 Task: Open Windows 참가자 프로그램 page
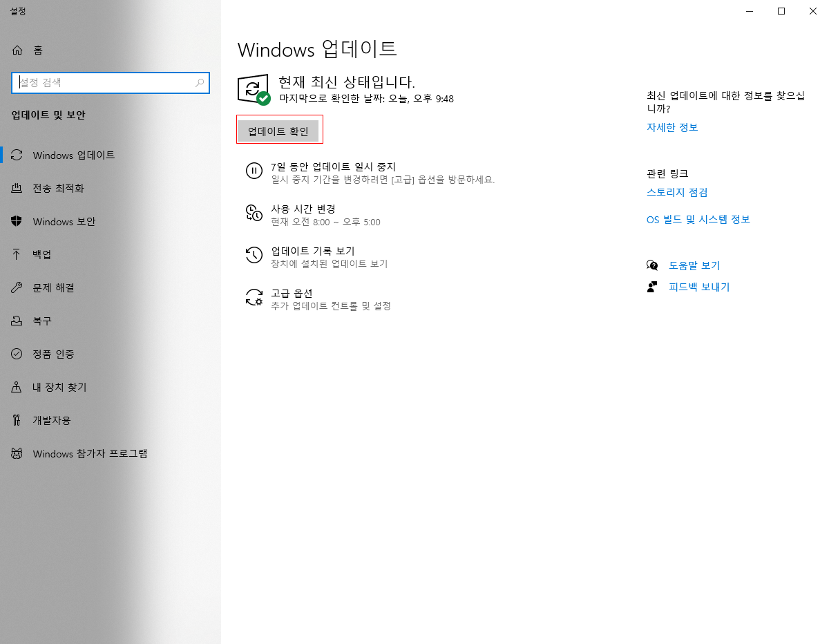(111, 453)
